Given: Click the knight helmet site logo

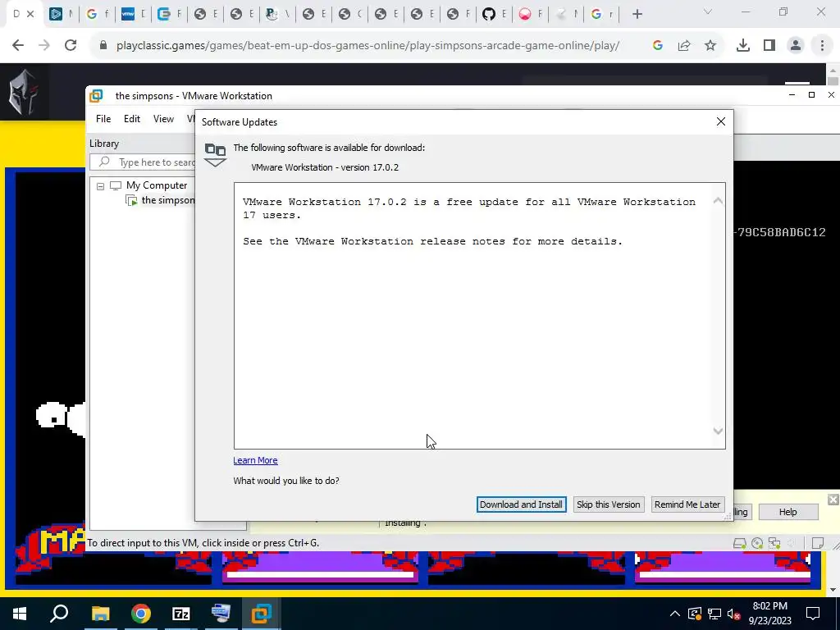Looking at the screenshot, I should 23,92.
